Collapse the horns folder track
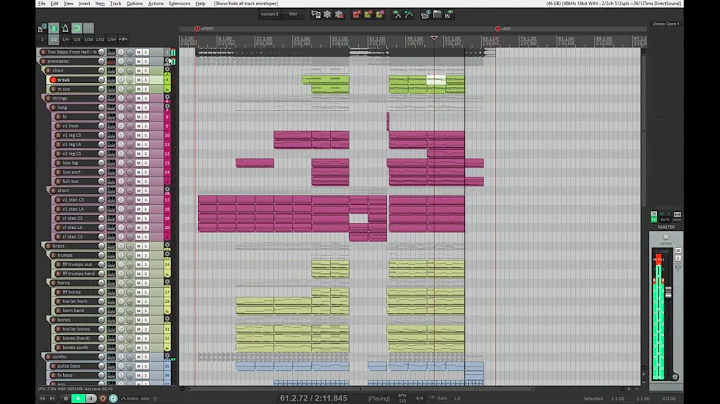 (x=167, y=282)
